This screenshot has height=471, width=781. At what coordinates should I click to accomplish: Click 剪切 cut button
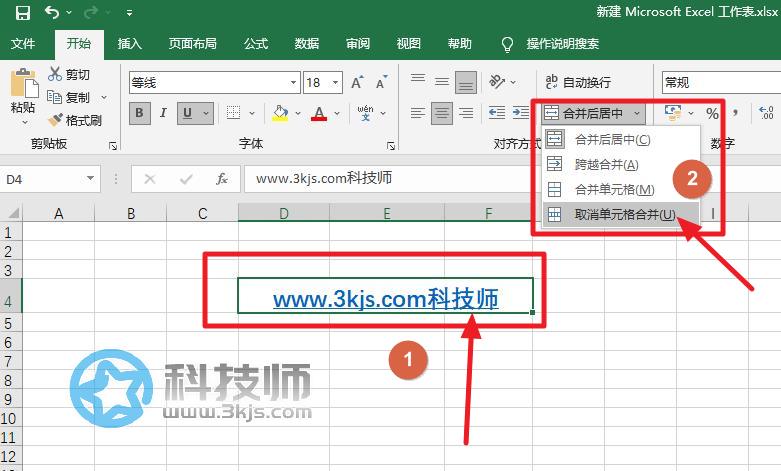[x=69, y=74]
